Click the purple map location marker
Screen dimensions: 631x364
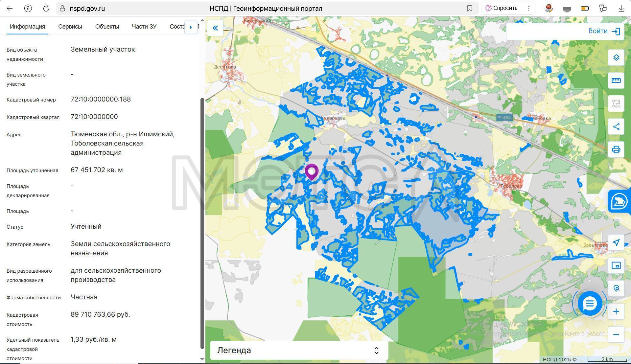tap(311, 171)
